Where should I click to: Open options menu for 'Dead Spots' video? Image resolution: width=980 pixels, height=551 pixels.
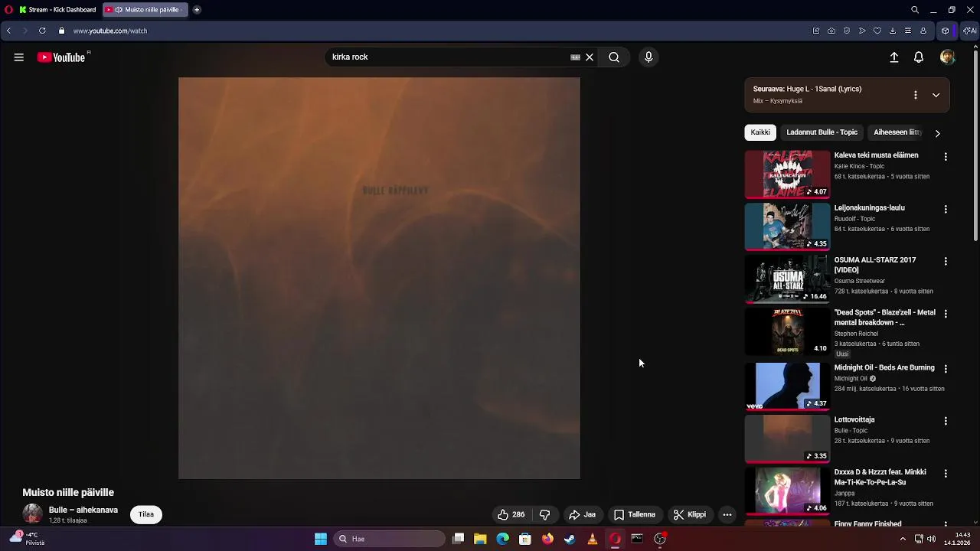point(946,314)
